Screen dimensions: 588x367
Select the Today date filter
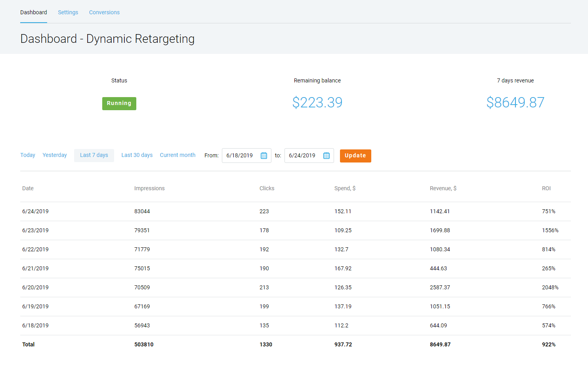pos(27,155)
